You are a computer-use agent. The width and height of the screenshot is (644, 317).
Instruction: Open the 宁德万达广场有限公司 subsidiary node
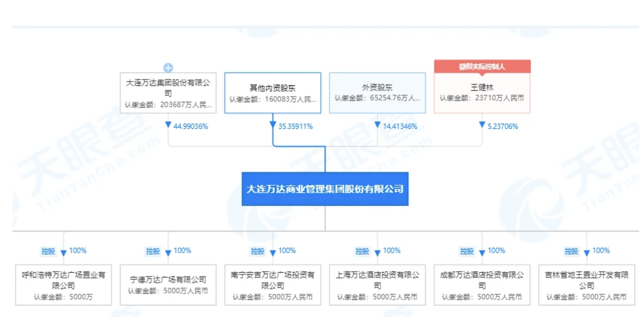click(168, 285)
